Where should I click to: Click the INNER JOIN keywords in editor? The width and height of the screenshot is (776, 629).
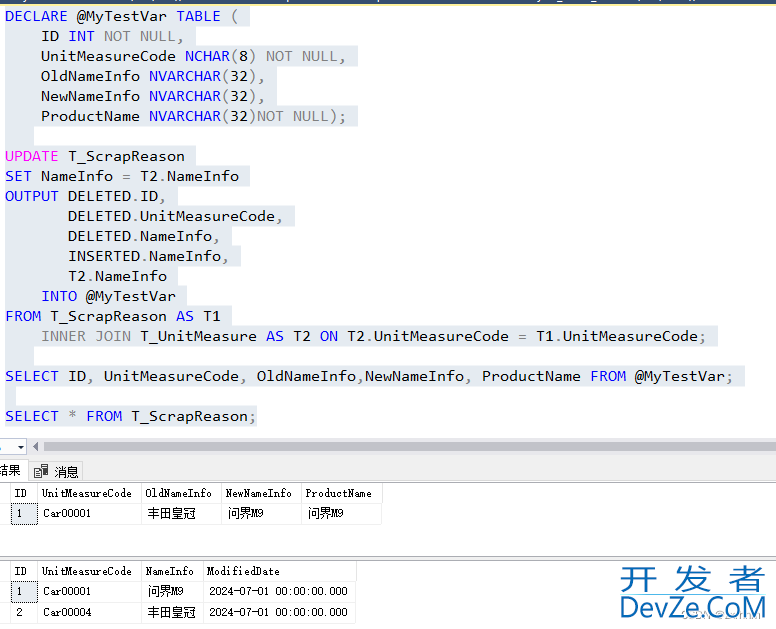click(x=86, y=337)
